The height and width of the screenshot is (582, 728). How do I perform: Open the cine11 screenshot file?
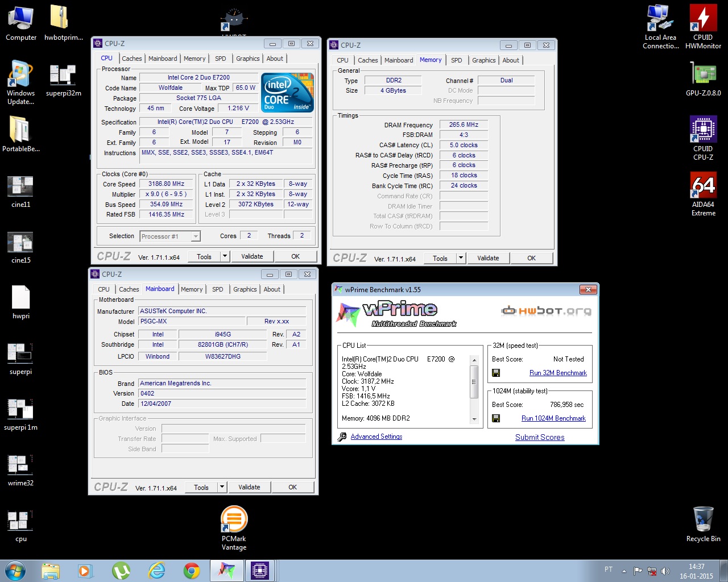[x=21, y=191]
